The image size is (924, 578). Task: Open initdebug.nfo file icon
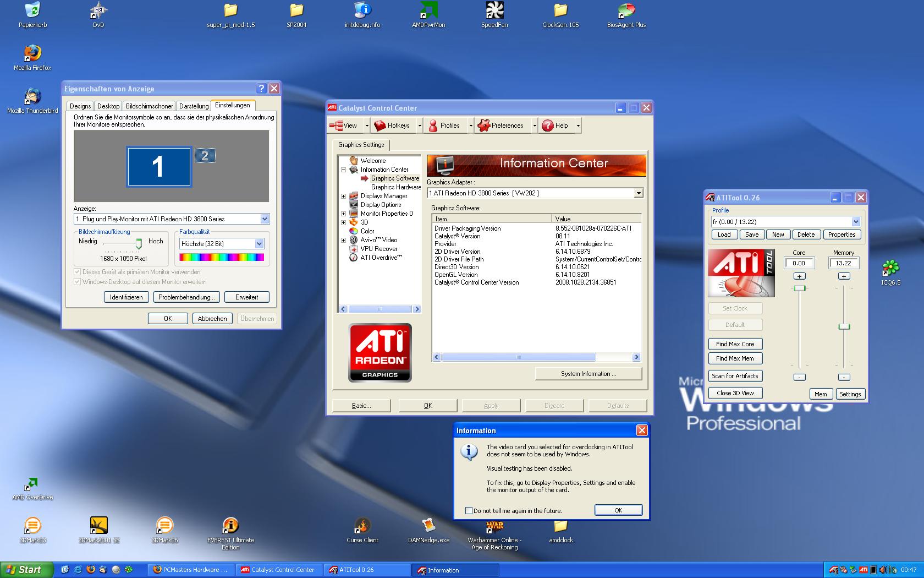362,15
